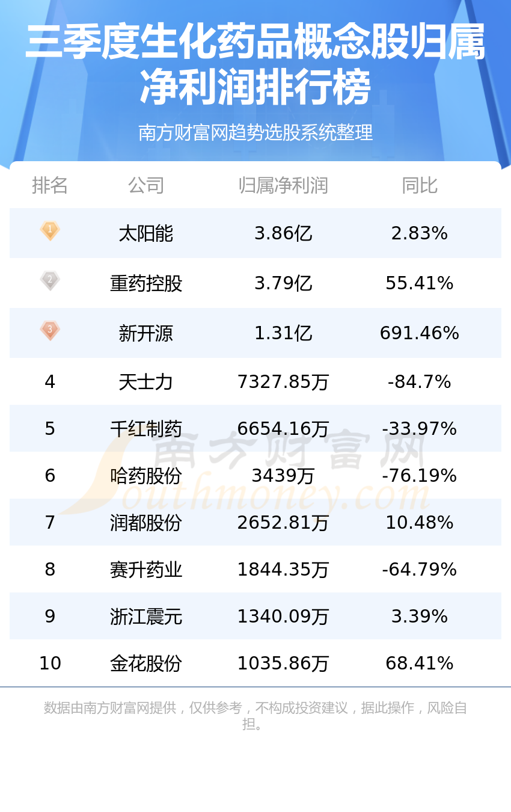Click the 哈药股份 company entry
511x812 pixels.
point(146,476)
